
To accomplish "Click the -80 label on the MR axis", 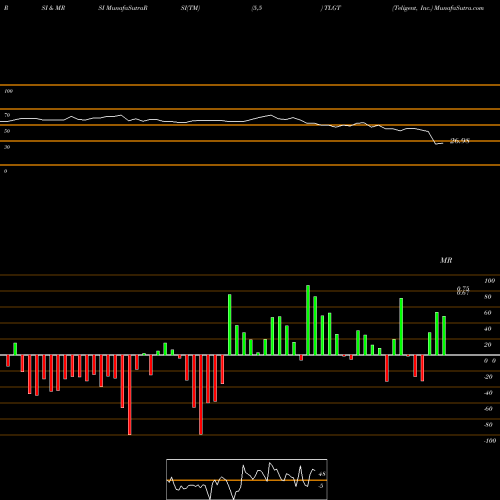I will (x=488, y=425).
